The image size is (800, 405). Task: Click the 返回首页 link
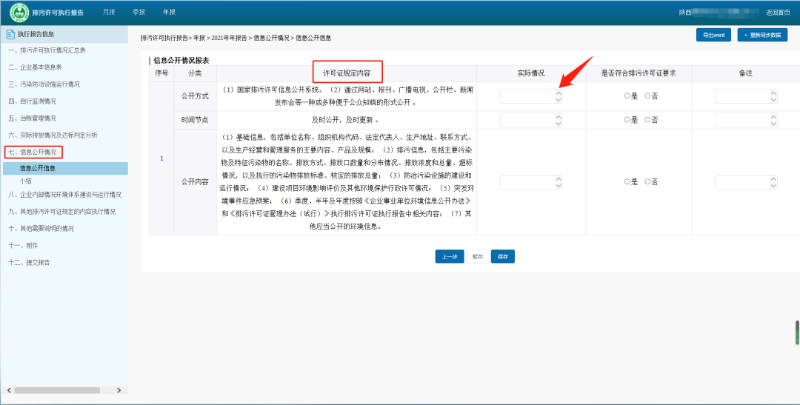tap(777, 12)
